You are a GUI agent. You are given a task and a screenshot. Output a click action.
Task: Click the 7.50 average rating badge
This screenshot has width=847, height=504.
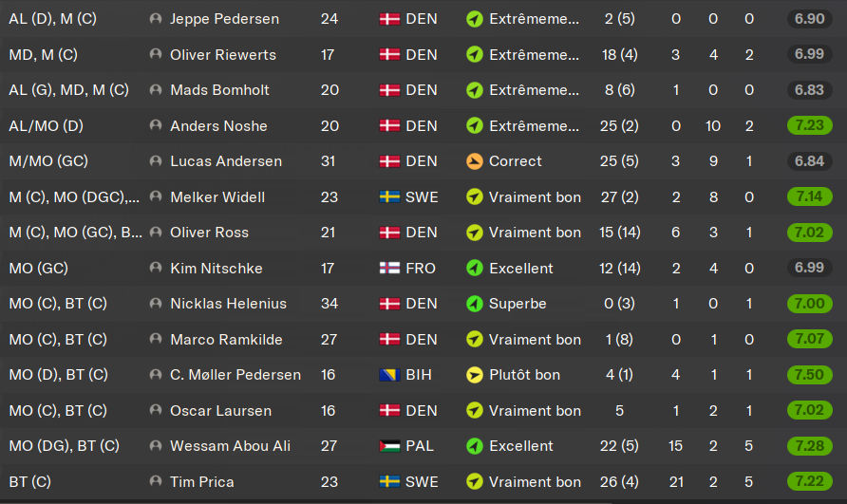(809, 375)
